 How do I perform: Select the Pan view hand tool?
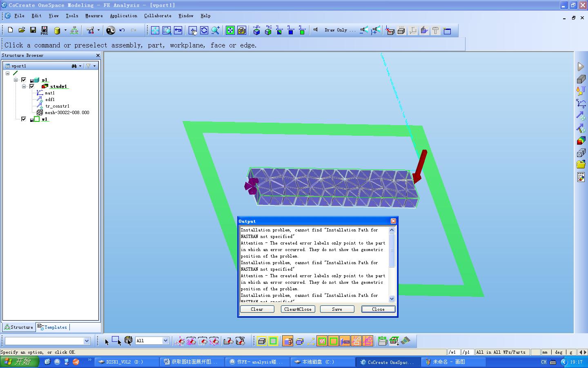(193, 30)
